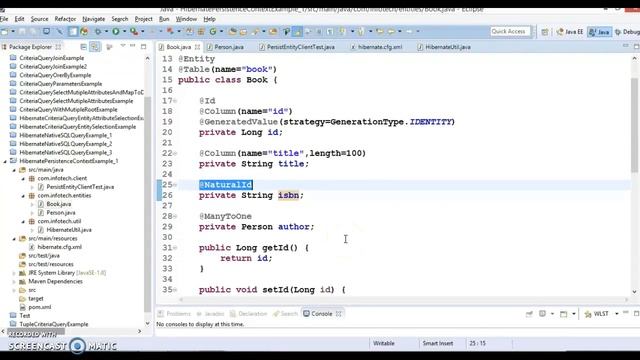This screenshot has height=360, width=640.
Task: Expand Maven Dependencies node
Action: [x=14, y=281]
